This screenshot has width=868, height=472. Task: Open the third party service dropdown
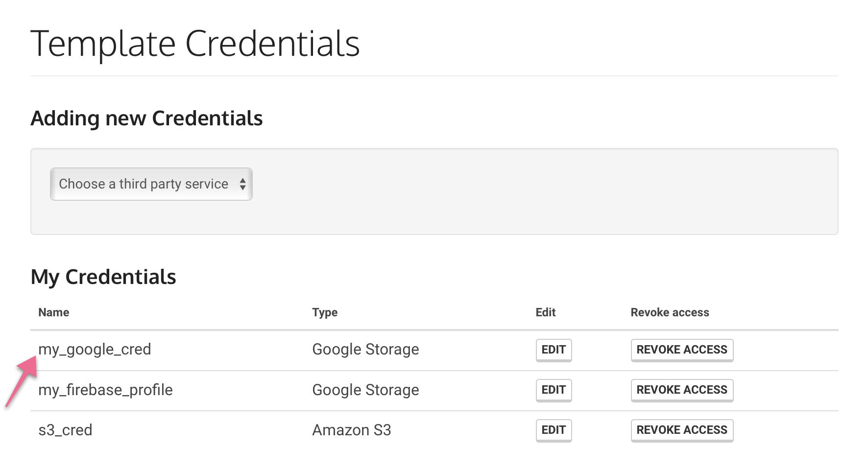[151, 184]
